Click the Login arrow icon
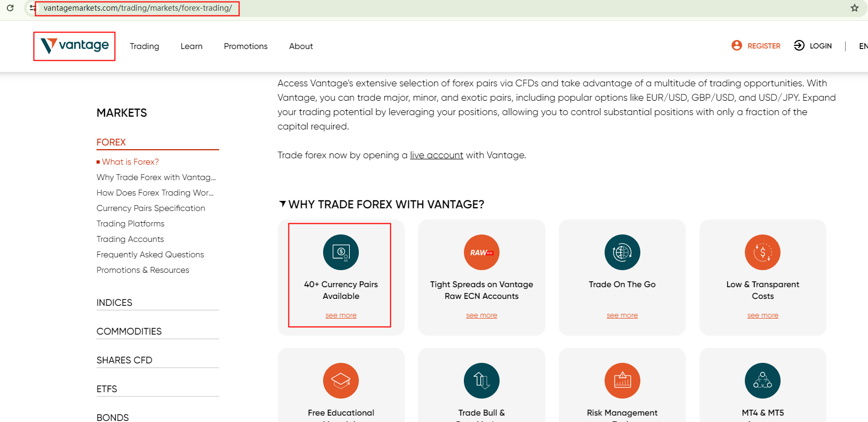The image size is (868, 422). point(799,45)
